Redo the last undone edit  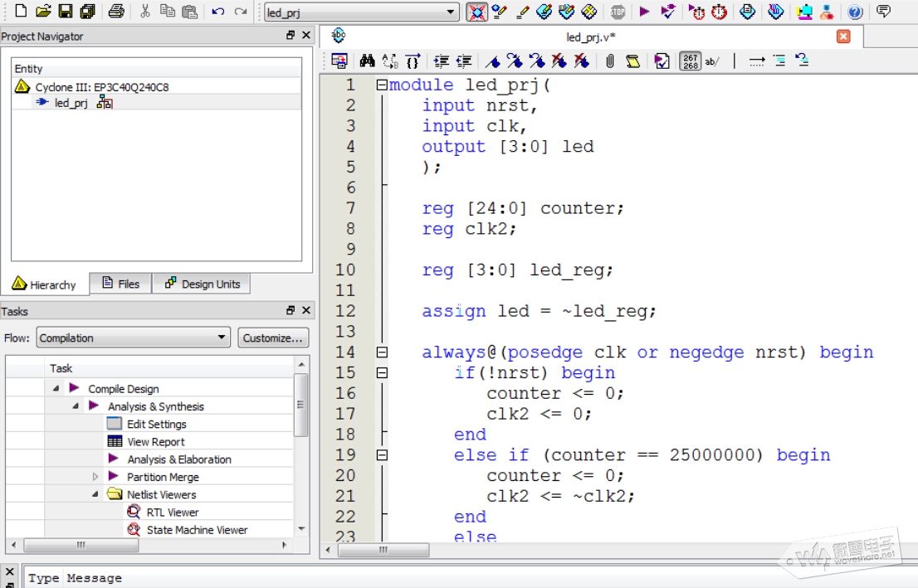click(x=240, y=11)
